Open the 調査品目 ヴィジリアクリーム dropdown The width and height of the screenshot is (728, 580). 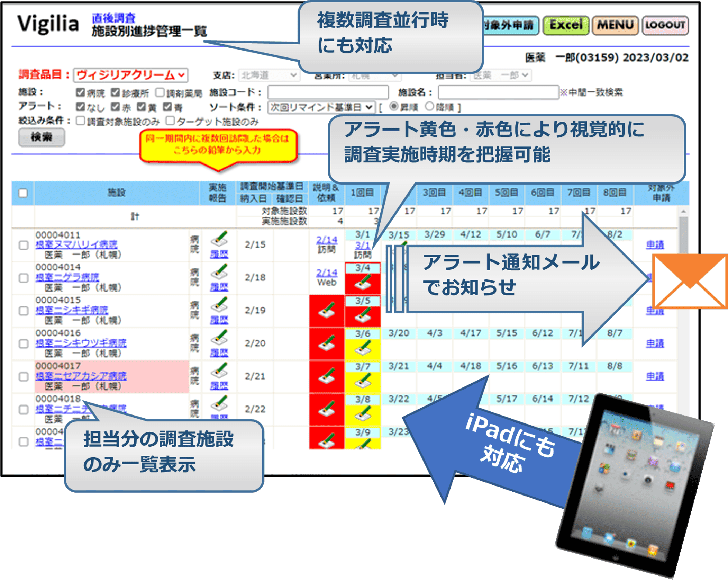(131, 75)
